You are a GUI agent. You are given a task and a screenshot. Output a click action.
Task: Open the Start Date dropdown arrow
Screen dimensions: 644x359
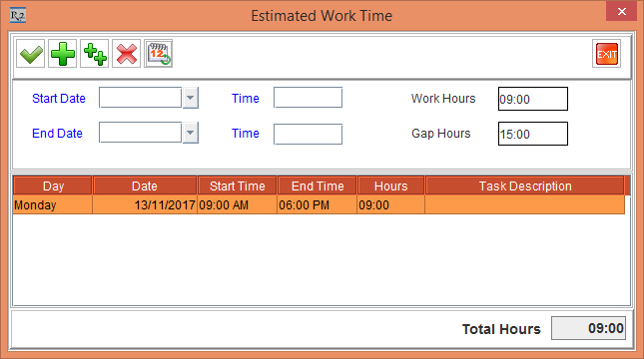click(190, 98)
